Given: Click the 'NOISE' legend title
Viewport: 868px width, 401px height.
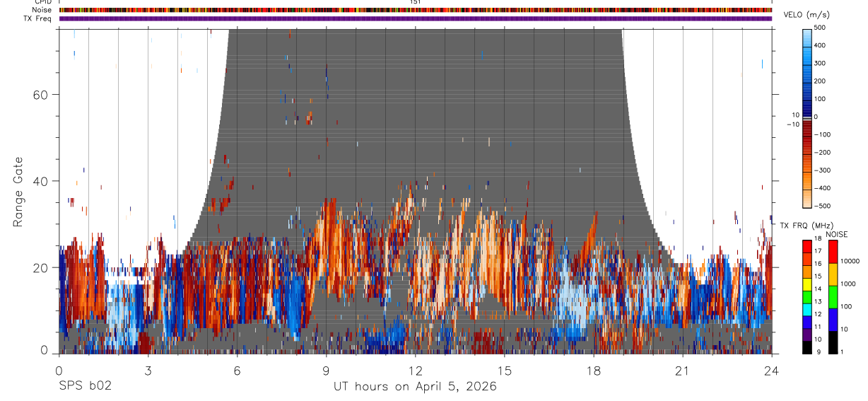Looking at the screenshot, I should tap(838, 234).
